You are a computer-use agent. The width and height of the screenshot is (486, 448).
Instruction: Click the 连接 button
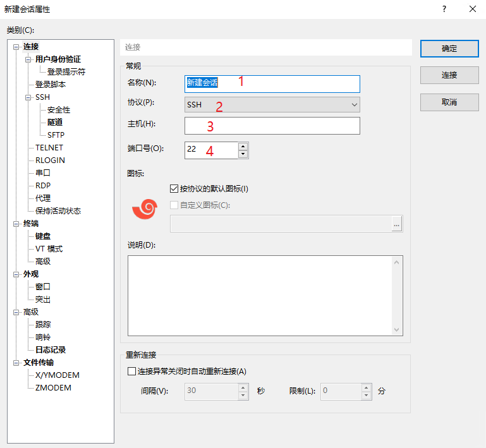point(449,75)
